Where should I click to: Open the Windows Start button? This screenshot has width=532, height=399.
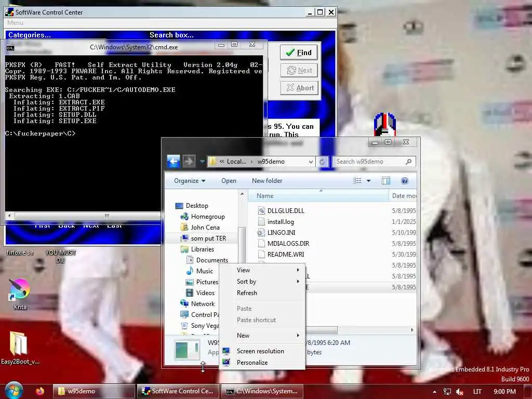click(x=13, y=391)
